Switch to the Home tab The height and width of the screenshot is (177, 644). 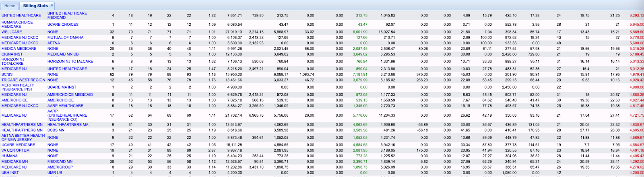point(10,6)
